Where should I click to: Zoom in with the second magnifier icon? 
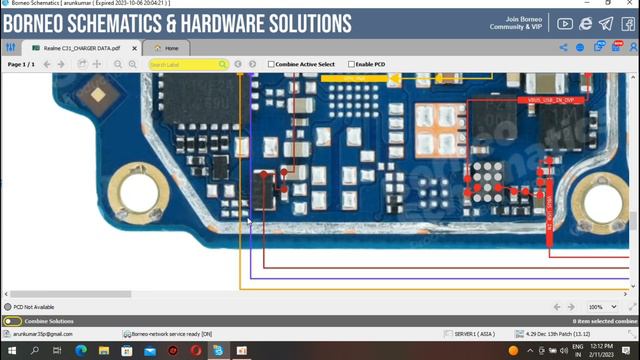(x=132, y=64)
